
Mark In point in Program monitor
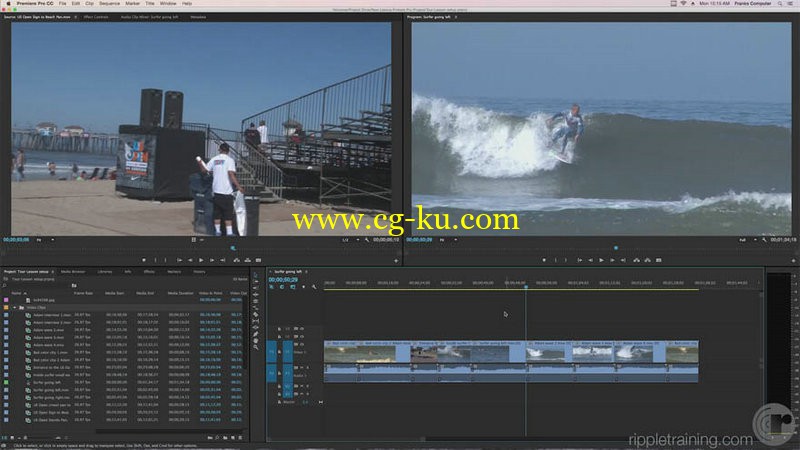(x=556, y=260)
